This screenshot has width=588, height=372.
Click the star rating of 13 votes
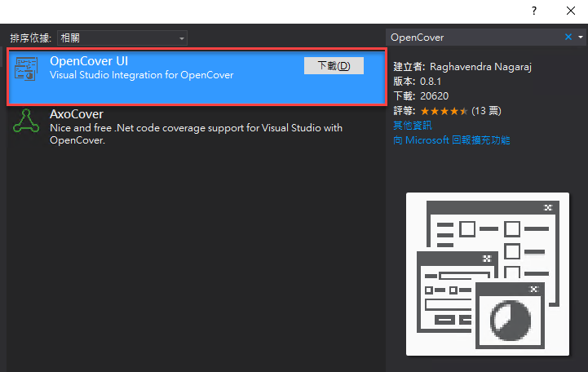444,111
